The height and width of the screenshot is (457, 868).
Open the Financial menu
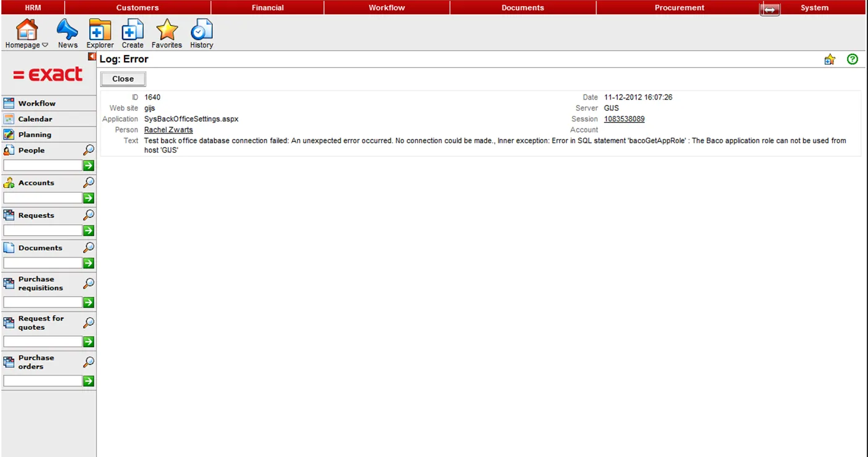pyautogui.click(x=268, y=7)
